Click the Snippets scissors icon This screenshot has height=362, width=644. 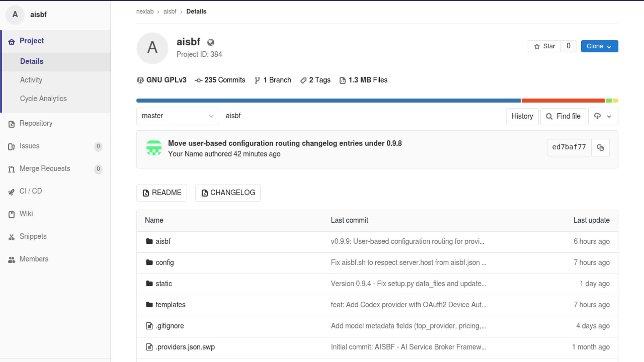(x=11, y=237)
